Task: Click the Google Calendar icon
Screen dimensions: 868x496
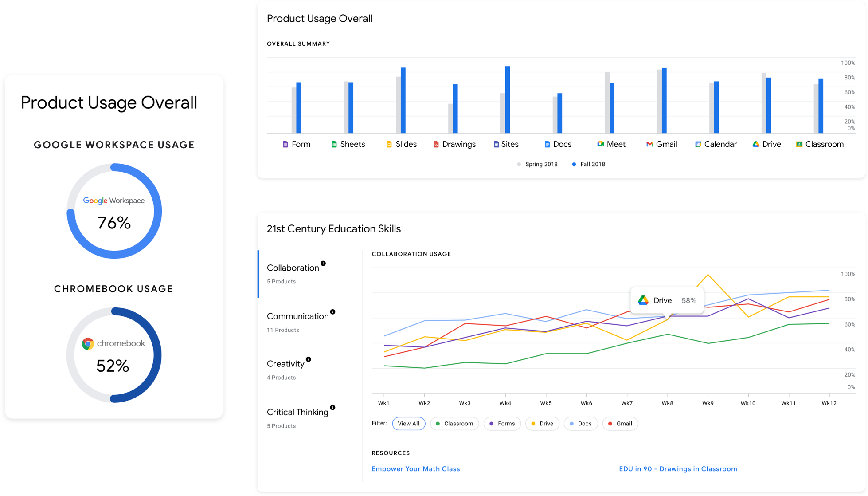Action: click(x=698, y=144)
